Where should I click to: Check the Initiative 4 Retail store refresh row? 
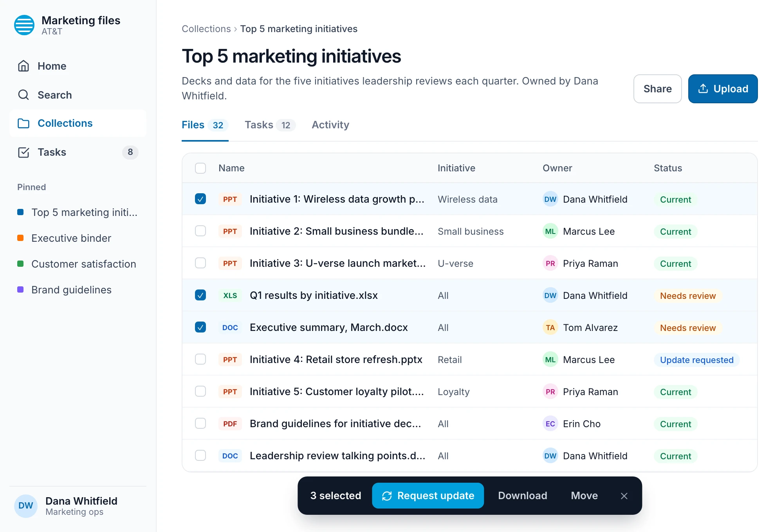click(x=200, y=359)
